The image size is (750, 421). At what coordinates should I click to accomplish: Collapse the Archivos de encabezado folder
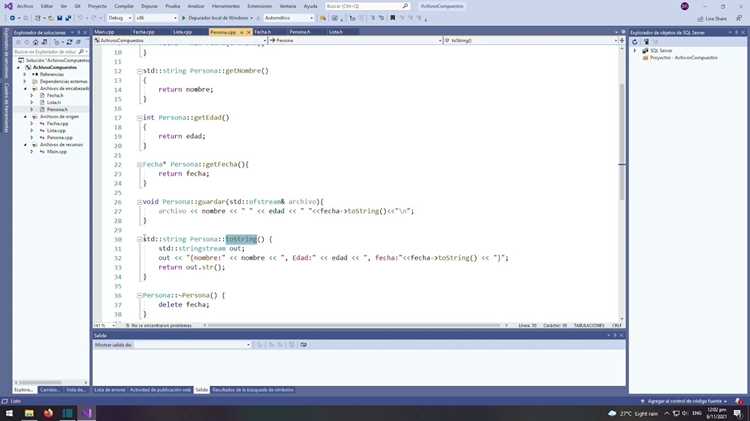coord(25,89)
